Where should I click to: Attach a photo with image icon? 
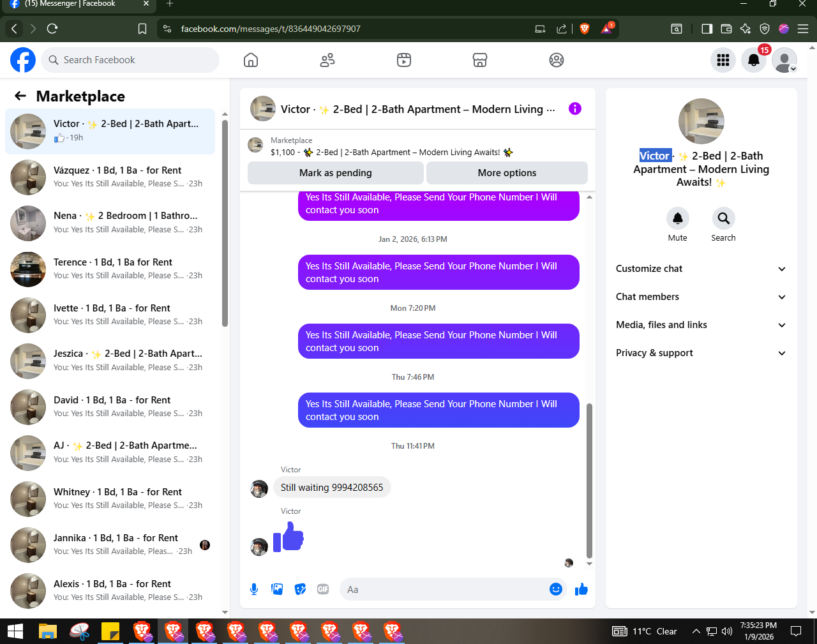[277, 589]
